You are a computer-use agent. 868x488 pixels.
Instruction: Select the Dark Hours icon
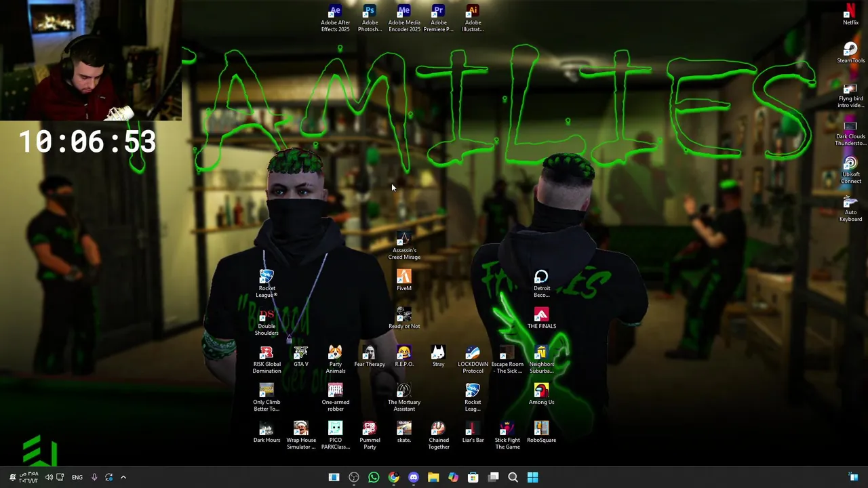[x=267, y=432]
